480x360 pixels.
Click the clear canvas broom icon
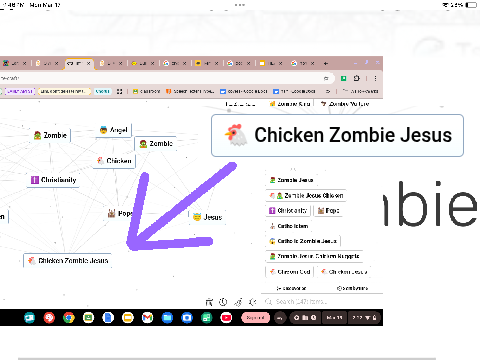coord(209,302)
